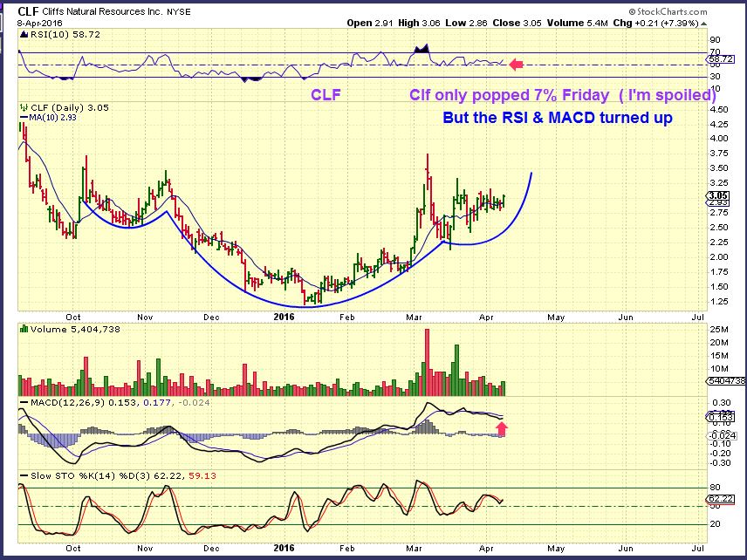Click the up triangle after Chg percentage
This screenshot has height=560, width=747.
coord(703,24)
